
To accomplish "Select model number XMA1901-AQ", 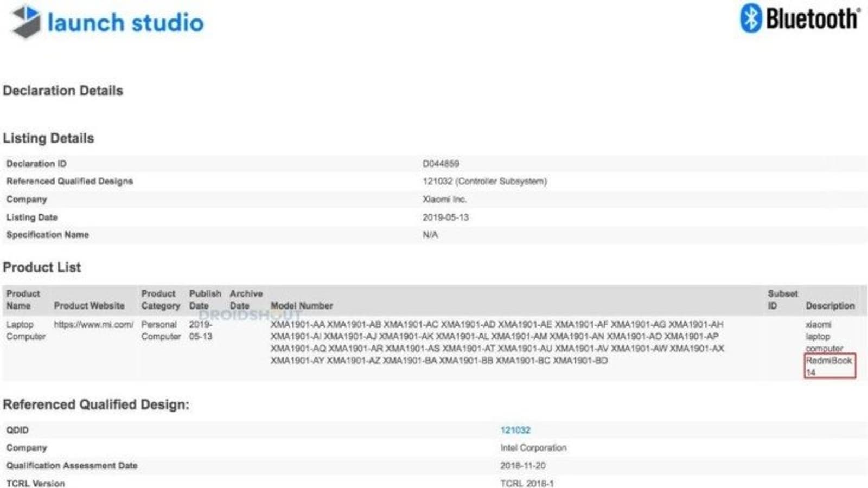I will [x=298, y=349].
